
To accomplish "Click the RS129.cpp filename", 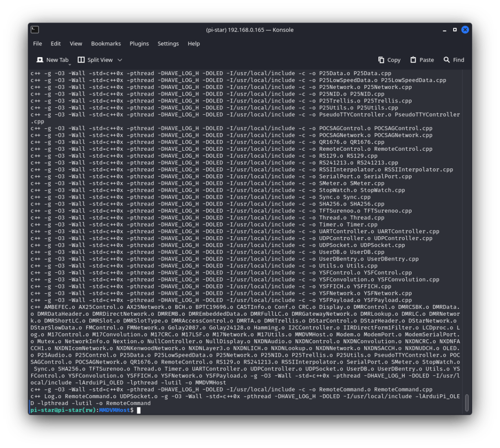I will click(362, 156).
